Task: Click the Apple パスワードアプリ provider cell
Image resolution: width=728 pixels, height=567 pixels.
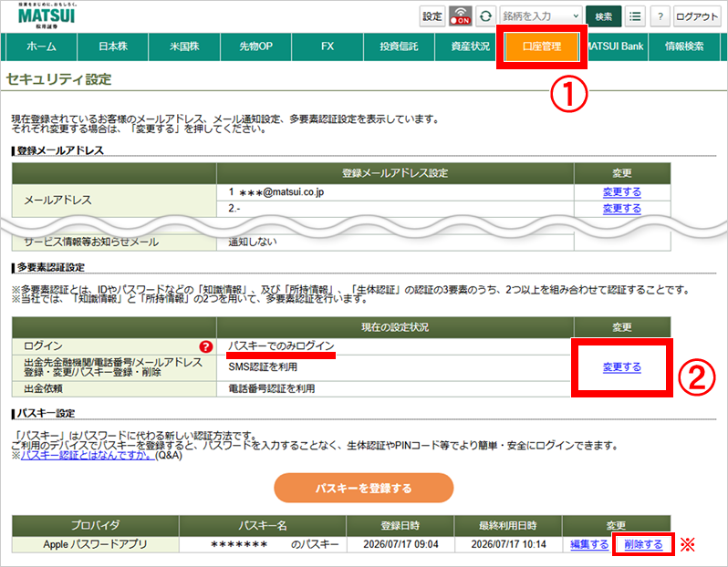Action: click(95, 544)
